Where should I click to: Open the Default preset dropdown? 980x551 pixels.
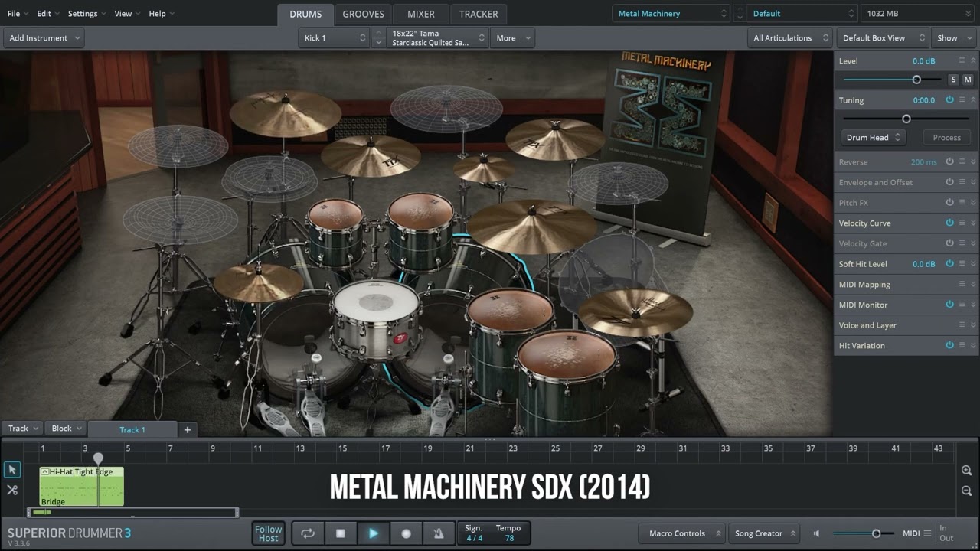click(x=802, y=13)
